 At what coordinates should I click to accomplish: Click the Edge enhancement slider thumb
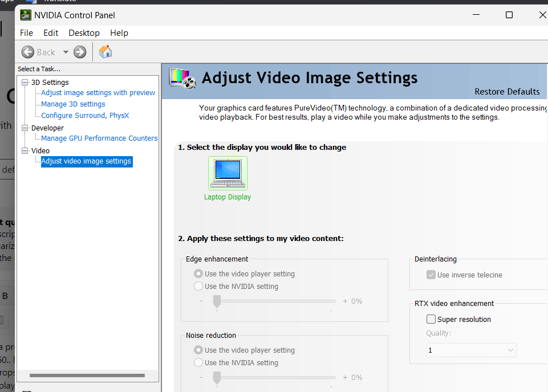pos(217,301)
